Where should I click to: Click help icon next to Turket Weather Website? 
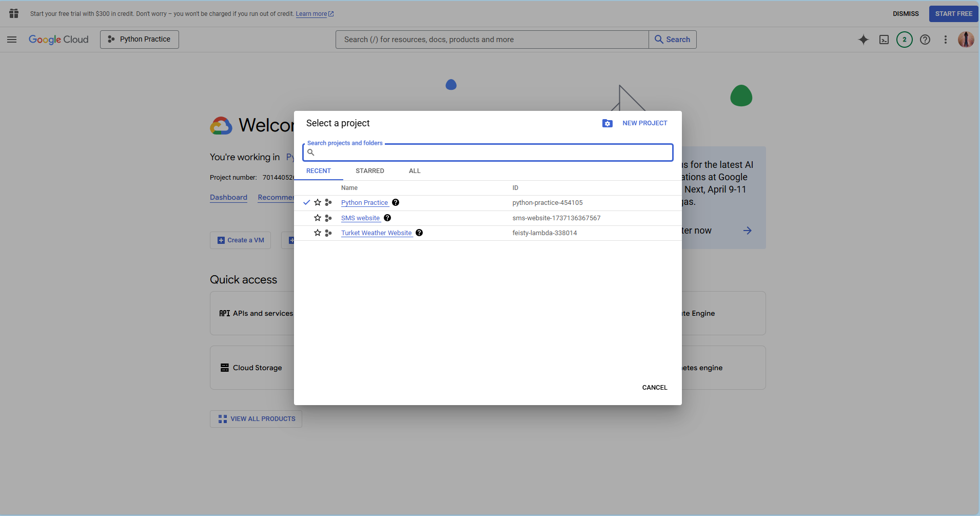coord(419,233)
